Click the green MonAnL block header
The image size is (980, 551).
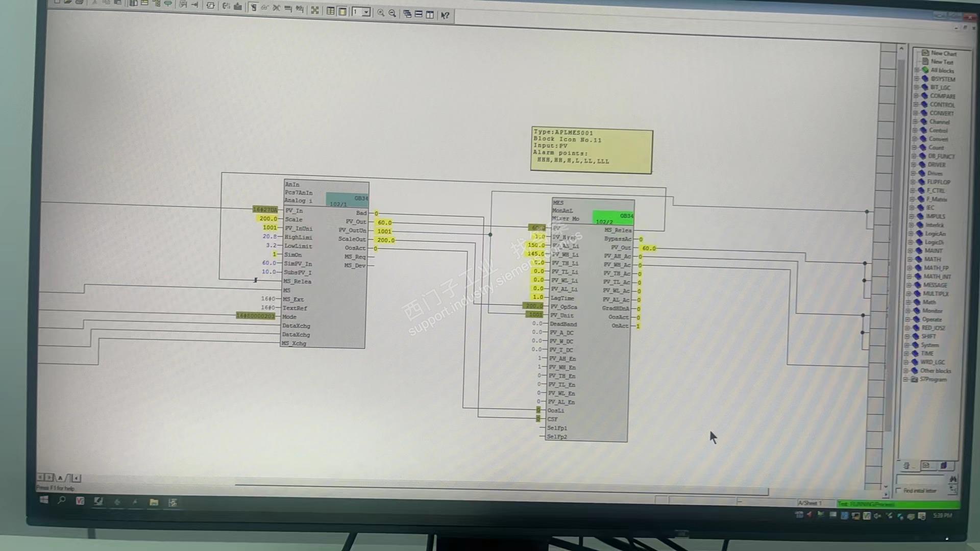click(613, 218)
